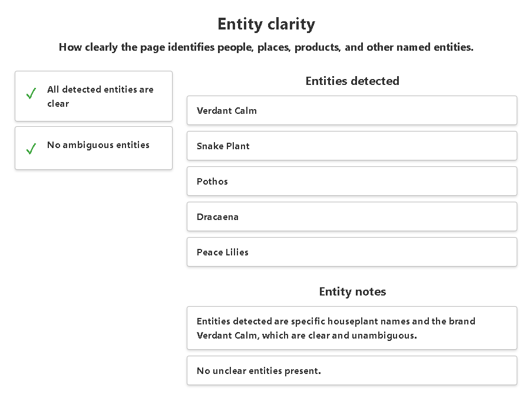Choose the Pothos entity row
This screenshot has width=532, height=407.
pos(352,182)
